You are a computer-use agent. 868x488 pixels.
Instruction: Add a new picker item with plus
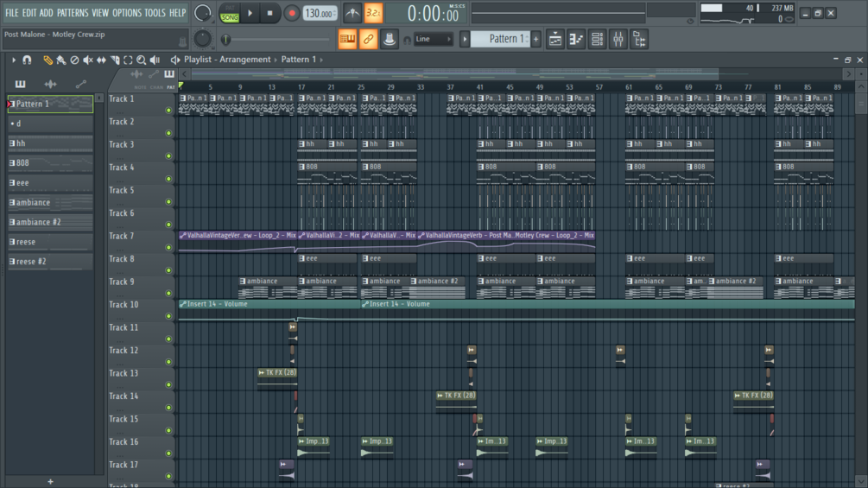(50, 482)
